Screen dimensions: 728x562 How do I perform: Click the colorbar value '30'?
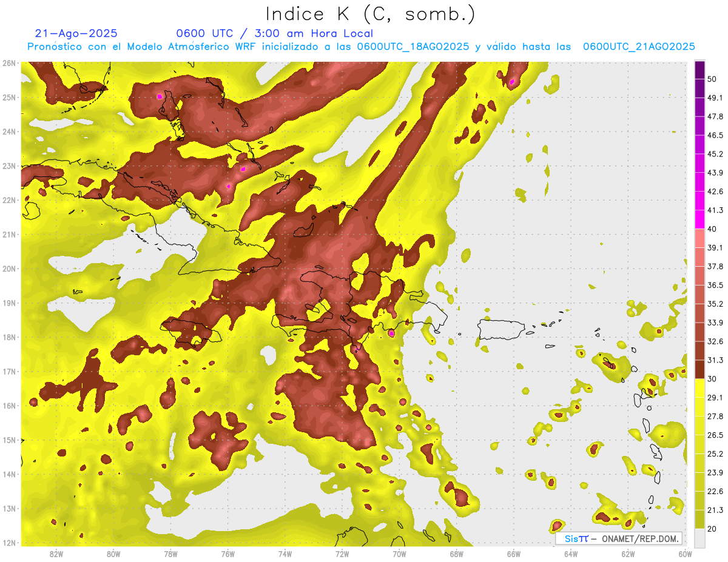point(713,379)
